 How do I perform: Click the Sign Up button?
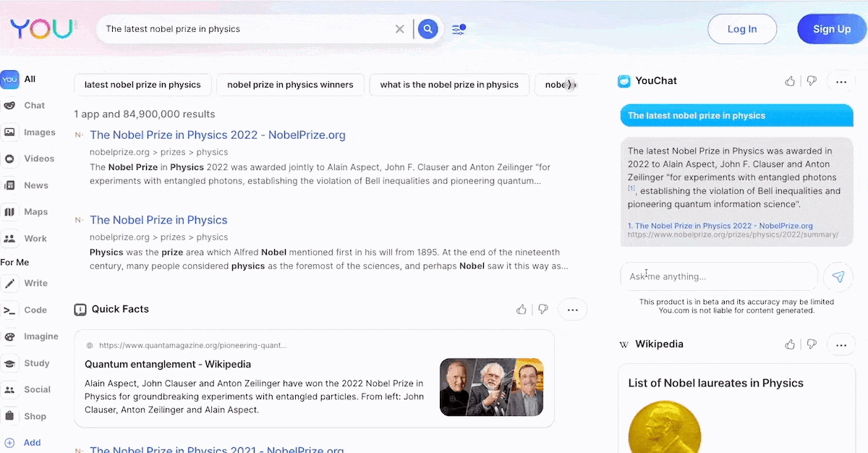831,29
